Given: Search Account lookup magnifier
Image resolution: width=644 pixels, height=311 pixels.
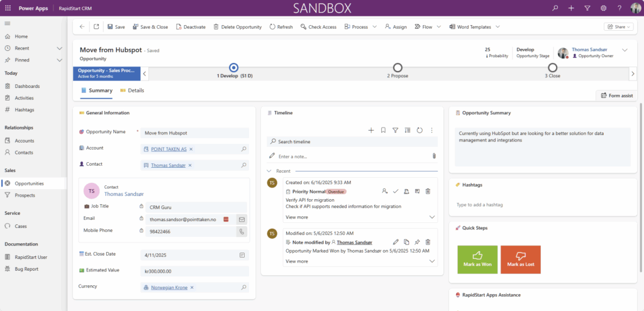Looking at the screenshot, I should 243,150.
